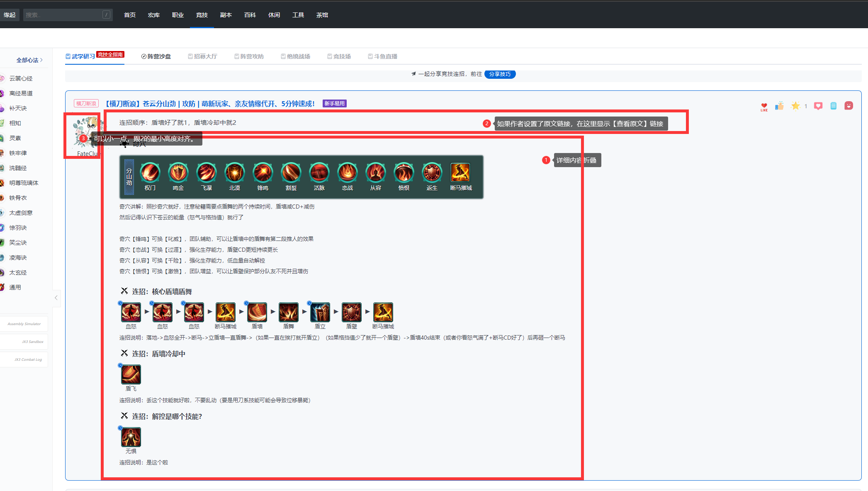Toggle the thumbs-up reaction on the post
The height and width of the screenshot is (491, 868).
tap(779, 106)
